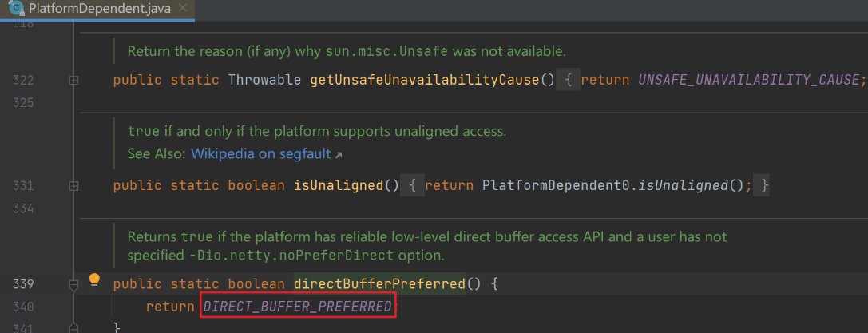The width and height of the screenshot is (868, 333).
Task: Click the directBufferPreferred method name
Action: point(379,283)
